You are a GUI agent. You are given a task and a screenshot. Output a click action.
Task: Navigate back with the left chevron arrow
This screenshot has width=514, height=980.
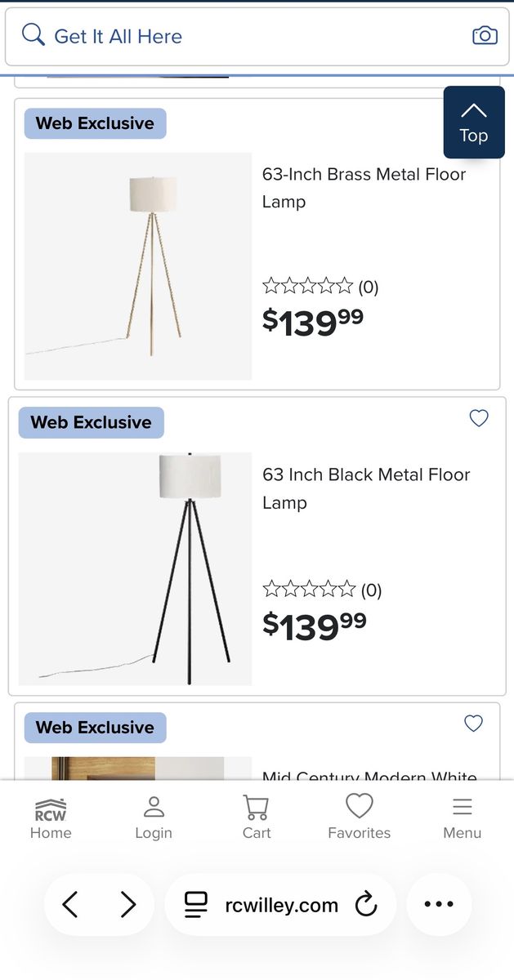(x=70, y=904)
